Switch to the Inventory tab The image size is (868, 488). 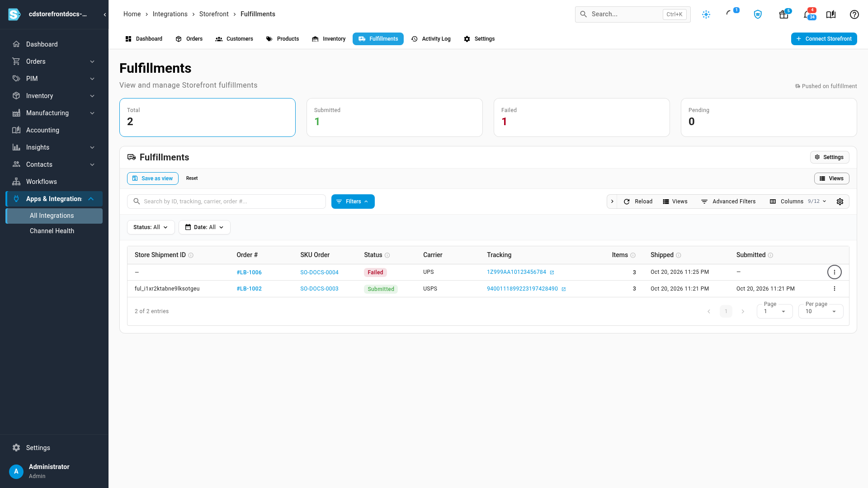[x=329, y=39]
